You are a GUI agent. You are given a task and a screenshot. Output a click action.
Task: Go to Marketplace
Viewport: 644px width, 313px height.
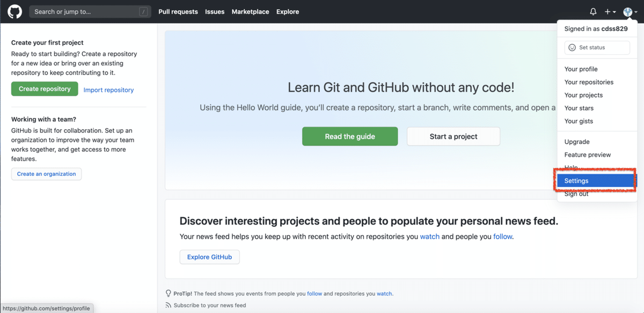[x=250, y=11]
